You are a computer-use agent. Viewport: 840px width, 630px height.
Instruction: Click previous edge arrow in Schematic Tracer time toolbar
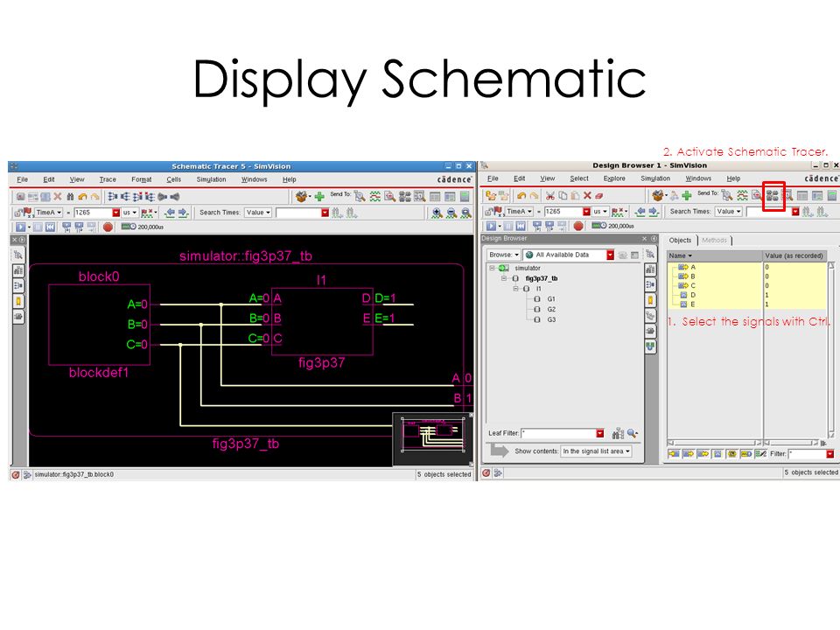coord(170,213)
